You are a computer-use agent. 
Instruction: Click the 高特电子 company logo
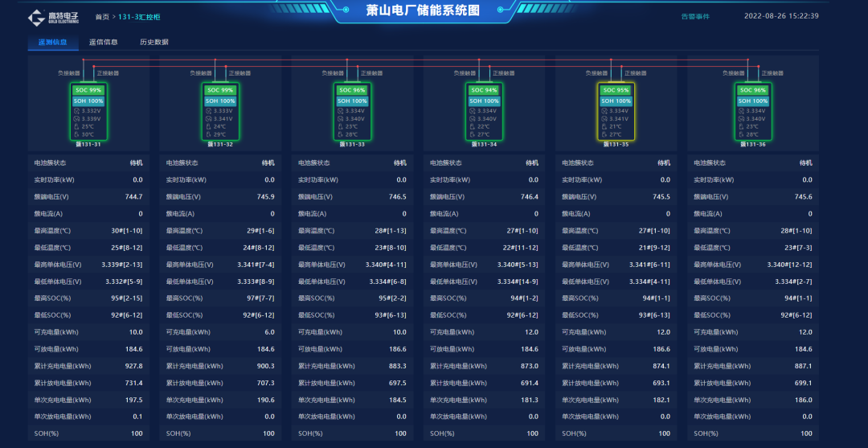click(53, 17)
